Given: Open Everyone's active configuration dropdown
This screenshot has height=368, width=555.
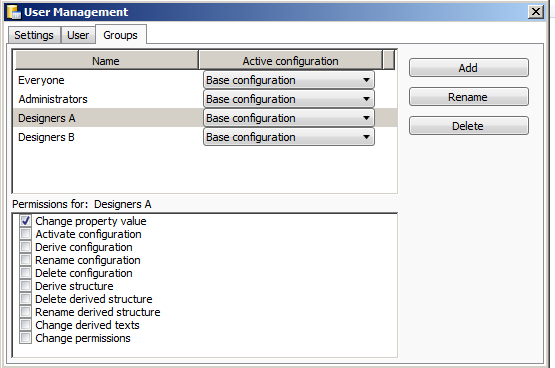Looking at the screenshot, I should pyautogui.click(x=288, y=80).
